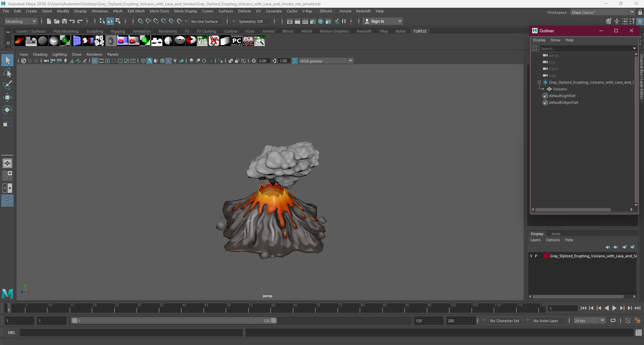644x345 pixels.
Task: Open Outliner Display menu
Action: click(539, 40)
